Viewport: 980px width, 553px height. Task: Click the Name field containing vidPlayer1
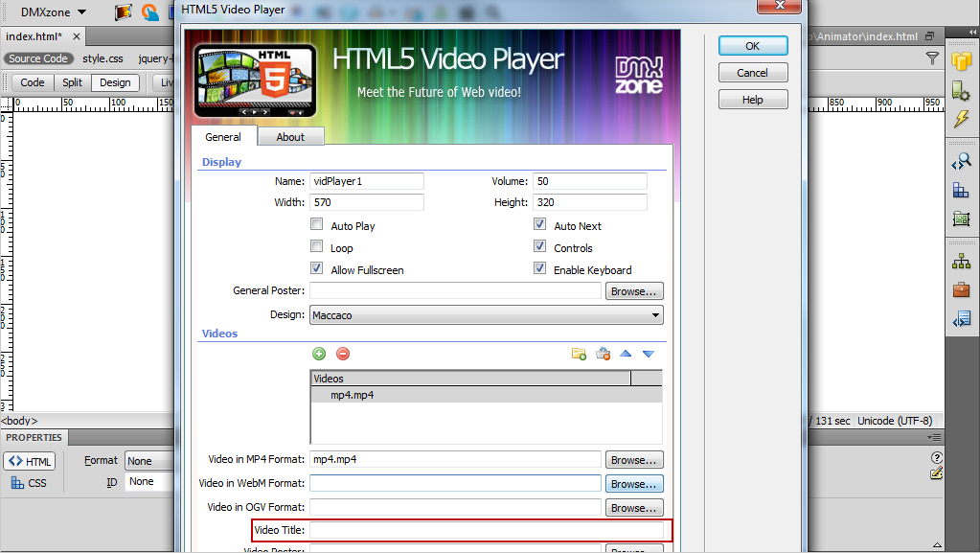[x=367, y=181]
